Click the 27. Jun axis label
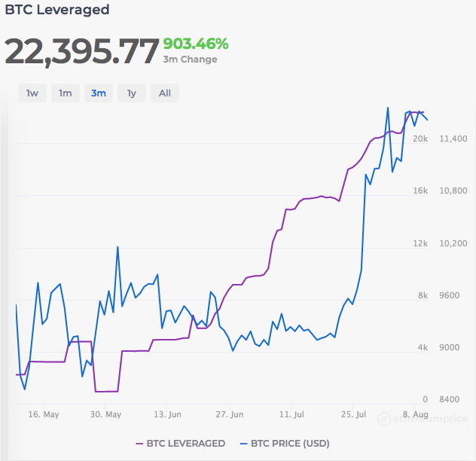This screenshot has height=461, width=476. pyautogui.click(x=230, y=414)
